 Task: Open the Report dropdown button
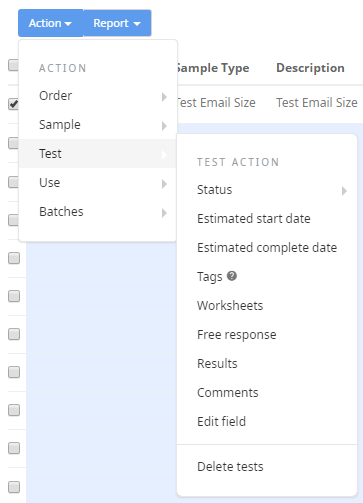[117, 23]
